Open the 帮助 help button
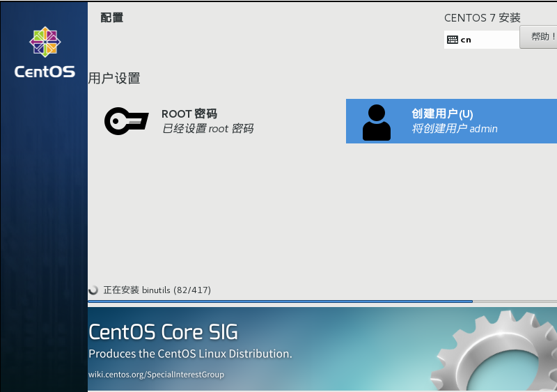The image size is (557, 392). point(538,37)
